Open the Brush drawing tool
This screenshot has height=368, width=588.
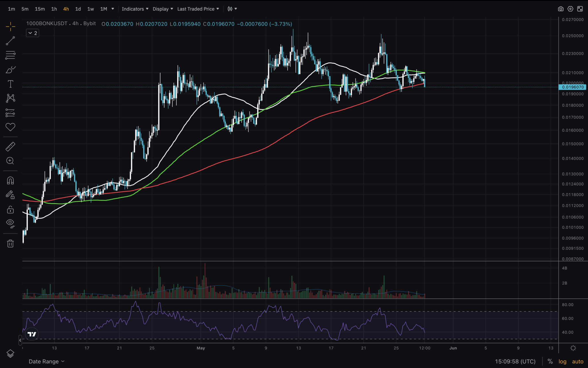[x=11, y=69]
